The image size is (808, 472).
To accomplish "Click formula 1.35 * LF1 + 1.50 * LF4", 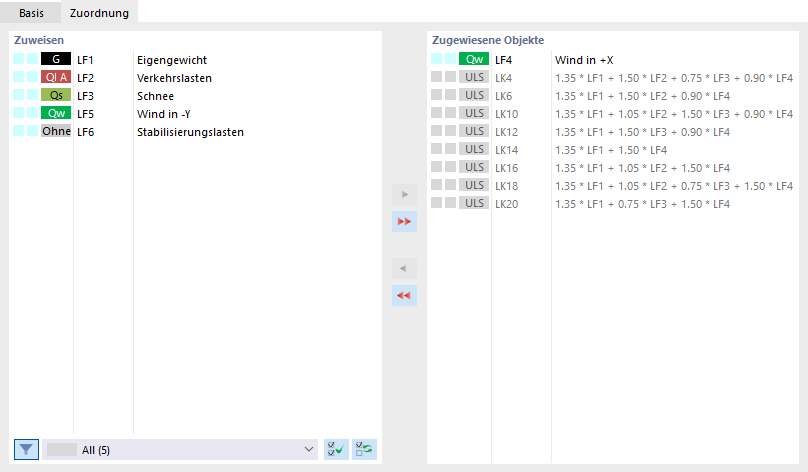I will (x=611, y=150).
